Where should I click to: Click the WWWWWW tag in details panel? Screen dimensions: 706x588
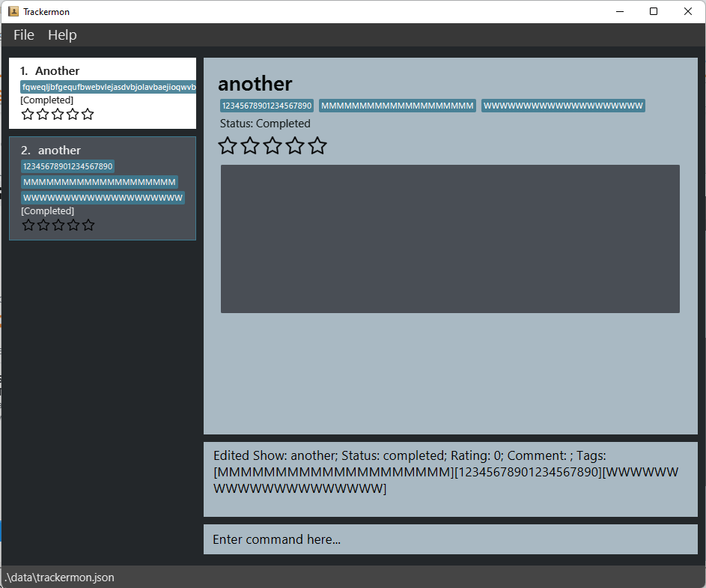(563, 106)
